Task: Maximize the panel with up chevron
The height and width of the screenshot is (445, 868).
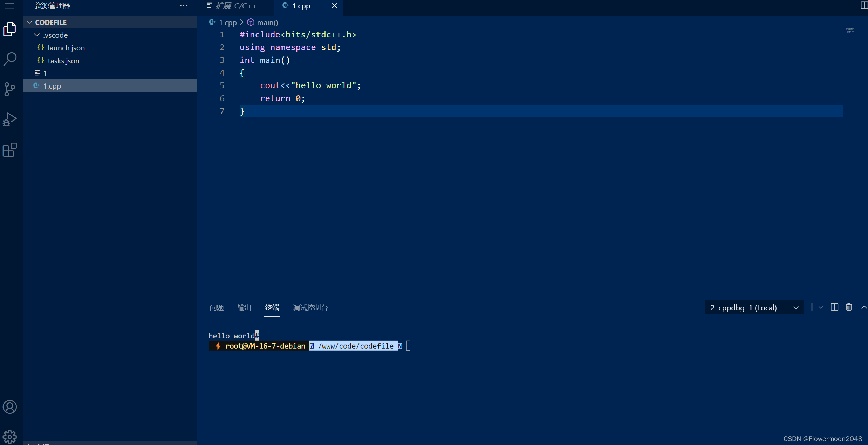Action: (x=864, y=307)
